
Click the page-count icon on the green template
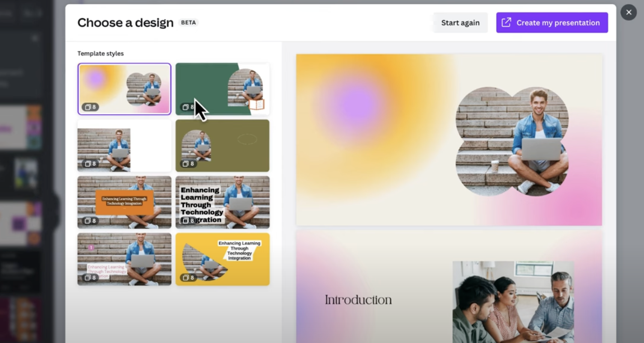(185, 107)
